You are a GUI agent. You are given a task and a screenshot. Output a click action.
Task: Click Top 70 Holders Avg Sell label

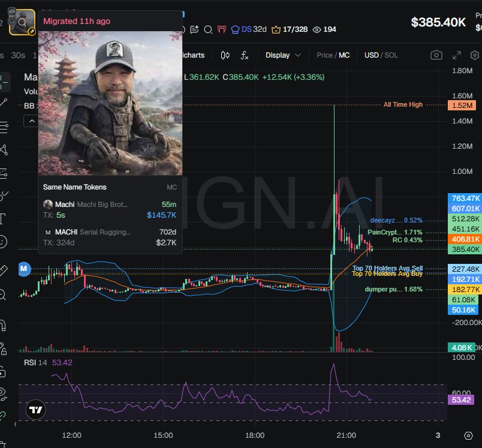[387, 268]
